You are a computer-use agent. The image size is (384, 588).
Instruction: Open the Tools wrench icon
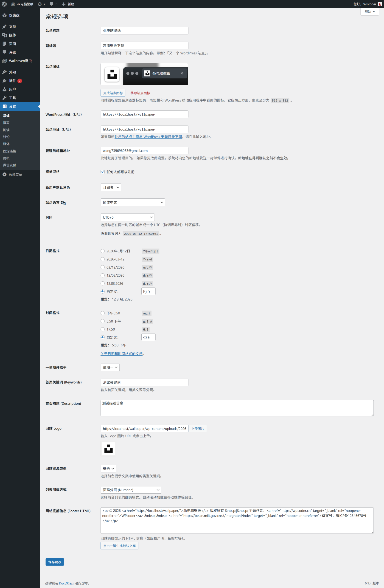tap(4, 98)
